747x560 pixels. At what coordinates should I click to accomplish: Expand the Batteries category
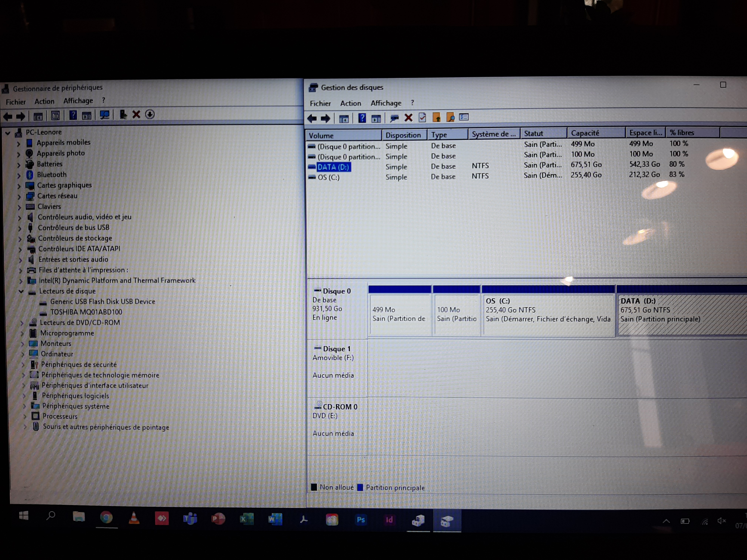(x=19, y=165)
